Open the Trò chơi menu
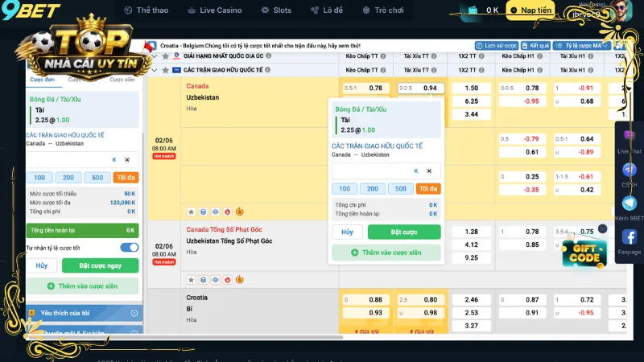 pos(383,10)
